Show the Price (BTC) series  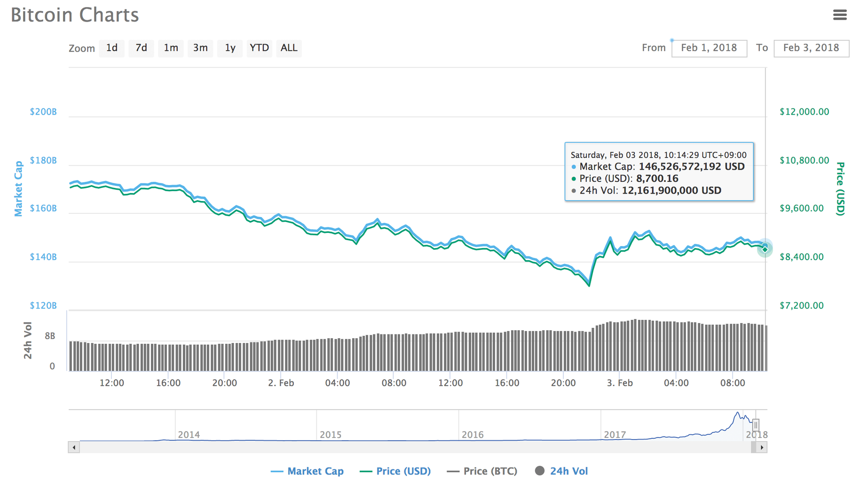tap(482, 471)
